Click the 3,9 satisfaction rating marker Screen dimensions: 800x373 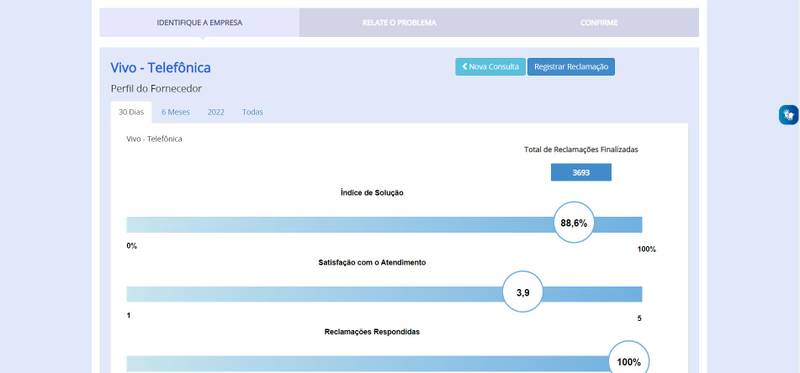click(523, 292)
